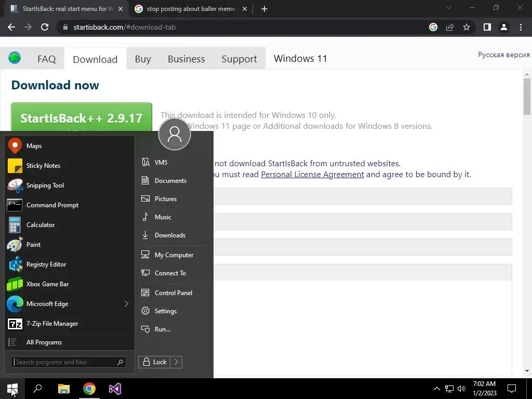The width and height of the screenshot is (532, 399).
Task: Show All Programs list
Action: click(70, 342)
